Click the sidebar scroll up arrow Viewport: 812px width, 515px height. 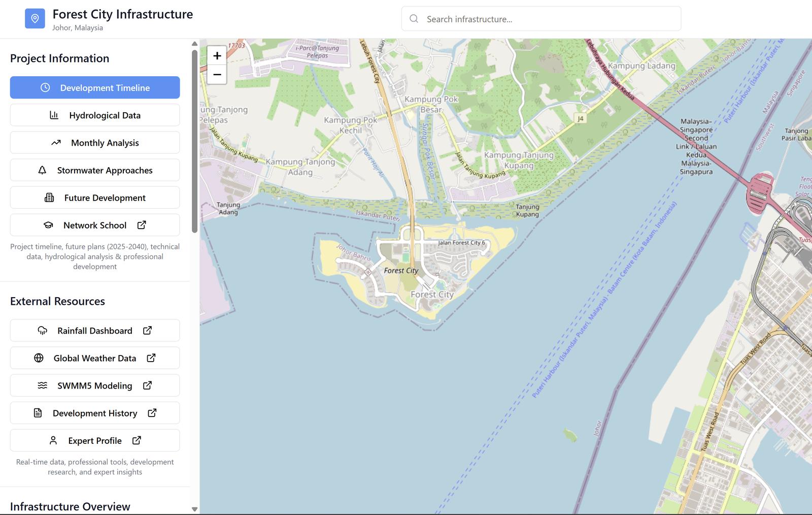click(194, 44)
